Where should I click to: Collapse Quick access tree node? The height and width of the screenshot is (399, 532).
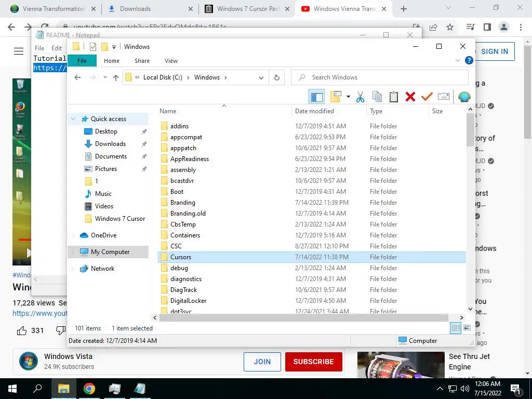[x=73, y=119]
